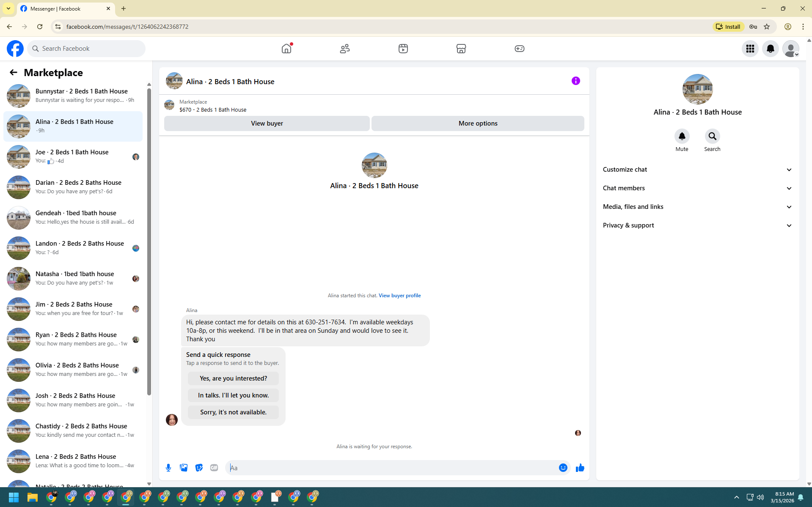Click the conversation list scrollbar
Image resolution: width=812 pixels, height=507 pixels.
point(149,241)
